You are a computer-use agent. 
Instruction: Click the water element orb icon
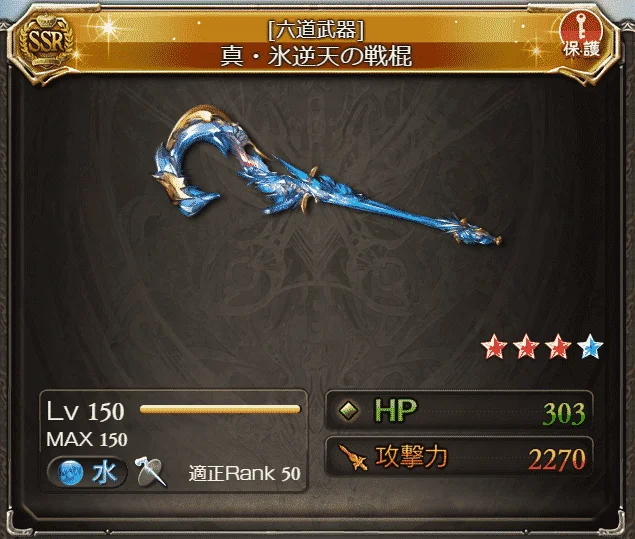70,473
